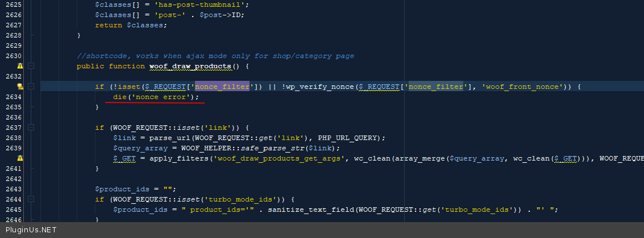The image size is (644, 238).
Task: Fold the turbo_mode_ids if-block at line 2644
Action: [31, 199]
